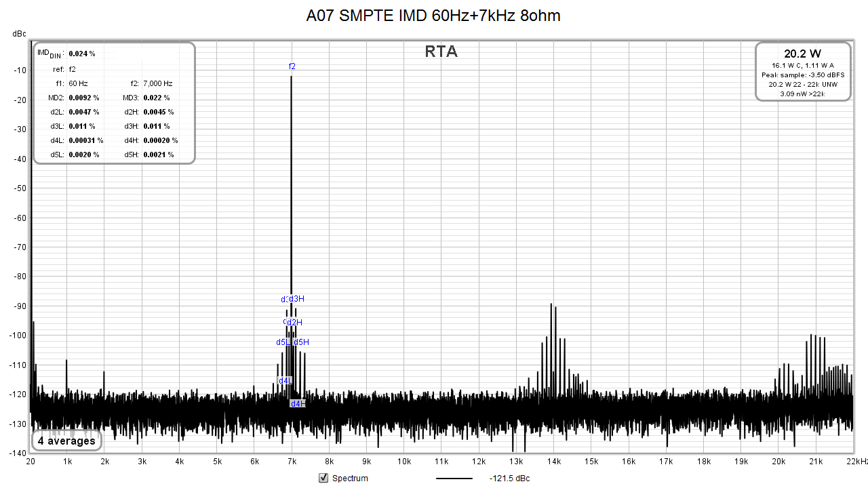
Task: Click the MD3 0.022 % value
Action: [x=157, y=98]
